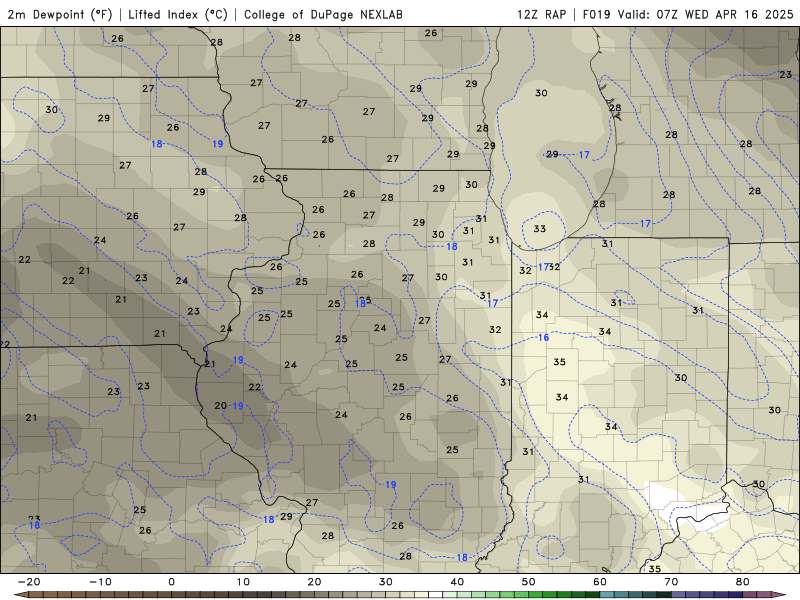Viewport: 800px width, 600px height.
Task: Click the -10 label on the color scale
Action: click(100, 582)
